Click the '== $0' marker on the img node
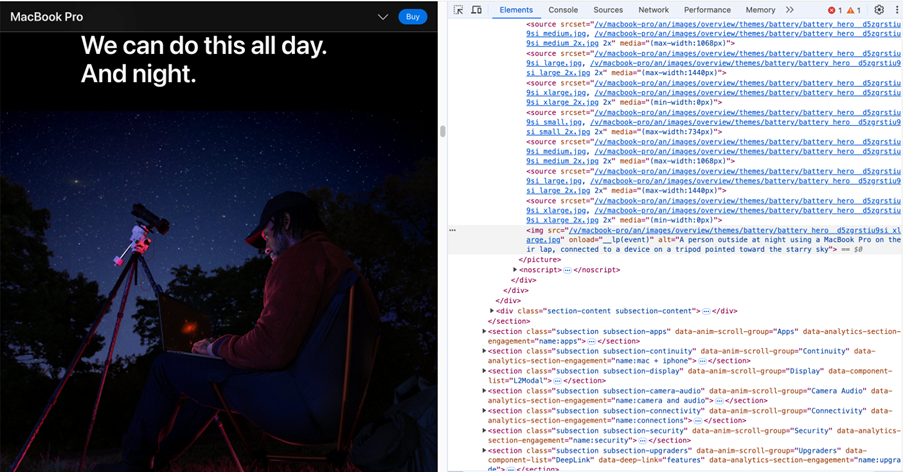This screenshot has width=903, height=472. pyautogui.click(x=852, y=250)
